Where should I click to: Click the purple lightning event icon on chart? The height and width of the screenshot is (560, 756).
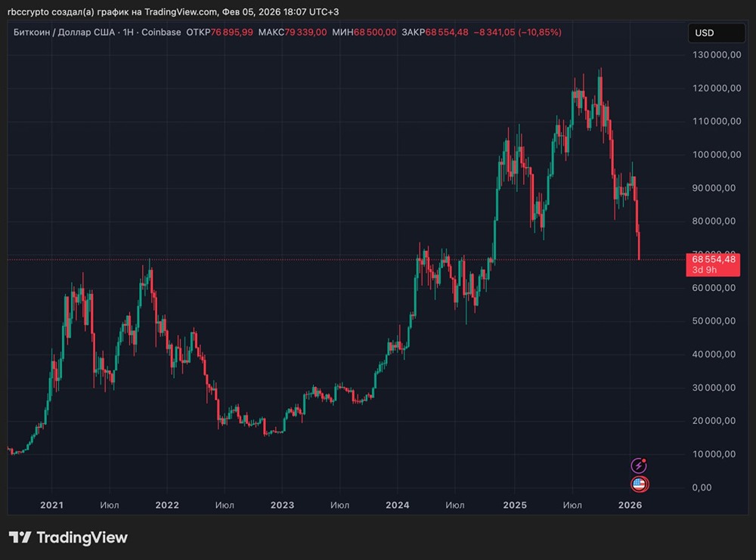(x=639, y=465)
